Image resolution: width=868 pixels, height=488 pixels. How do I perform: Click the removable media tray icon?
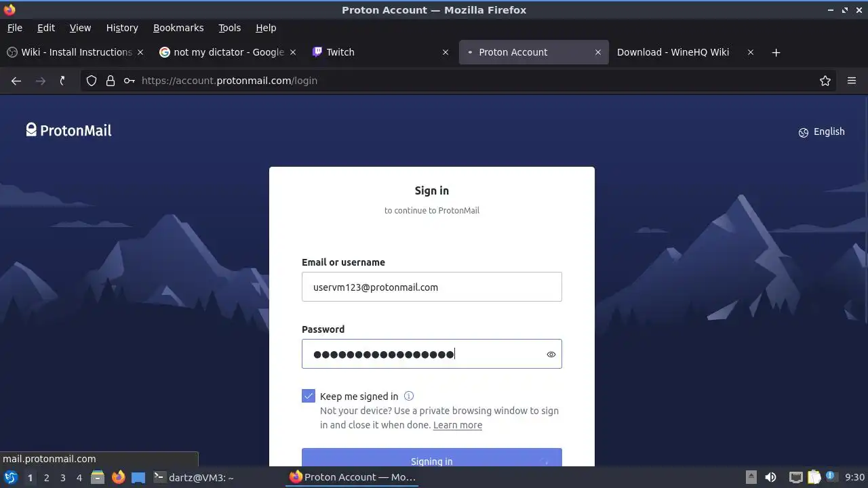pos(751,477)
